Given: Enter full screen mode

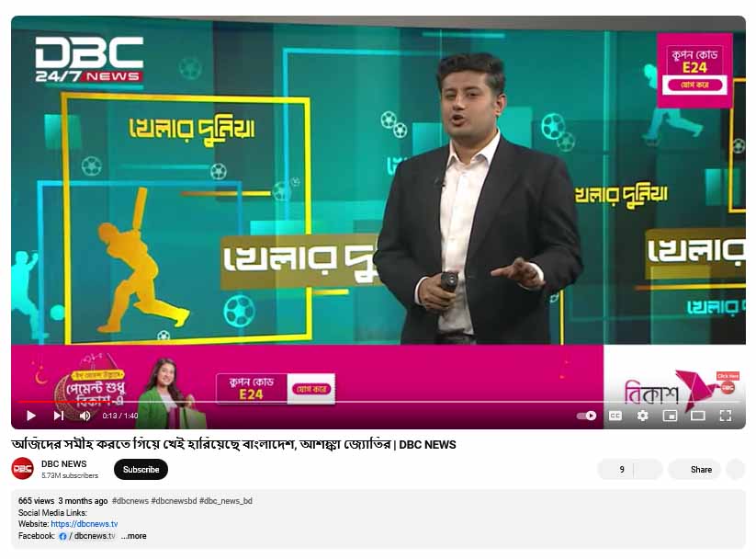Looking at the screenshot, I should (726, 416).
